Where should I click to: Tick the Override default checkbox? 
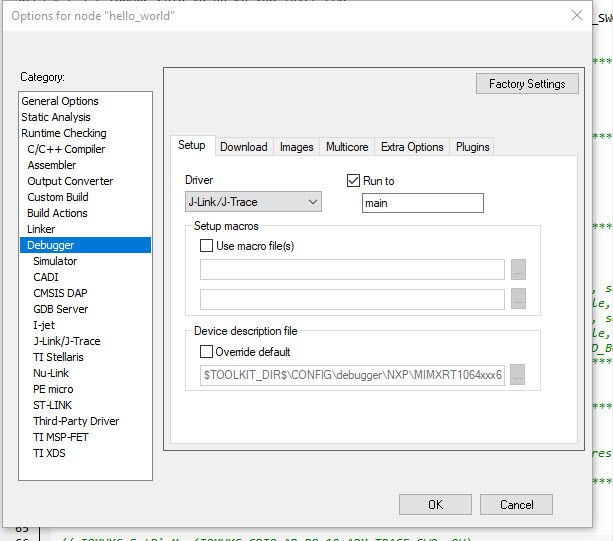206,351
